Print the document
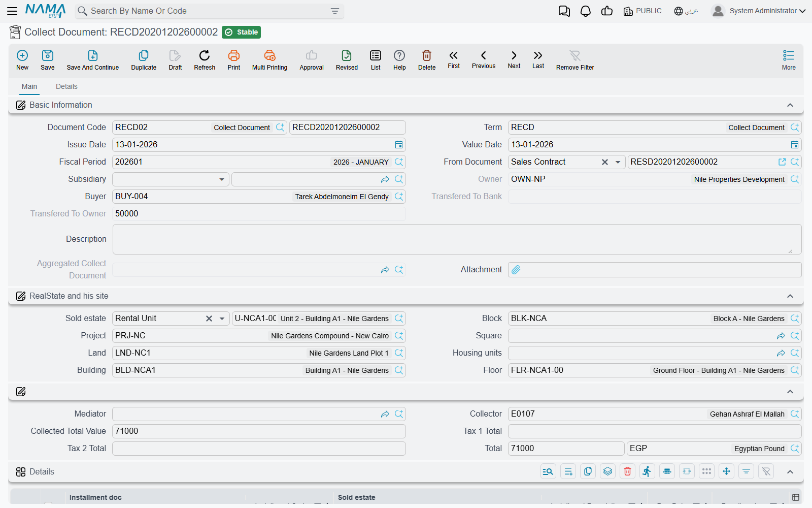The width and height of the screenshot is (812, 508). (x=234, y=60)
